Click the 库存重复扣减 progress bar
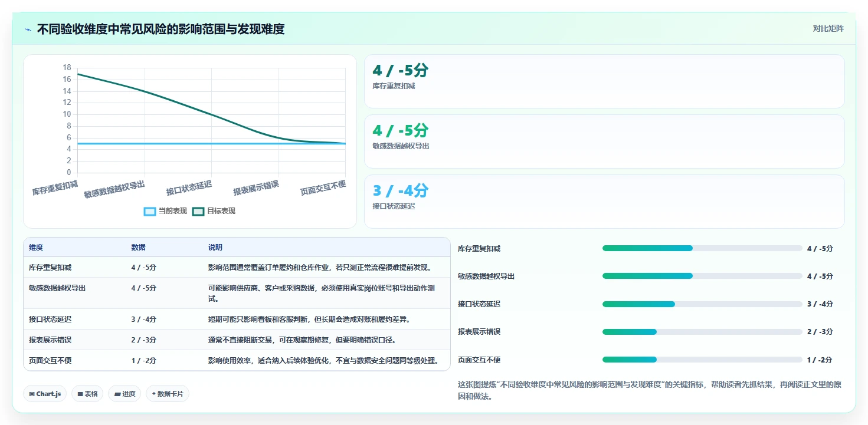 coord(702,248)
